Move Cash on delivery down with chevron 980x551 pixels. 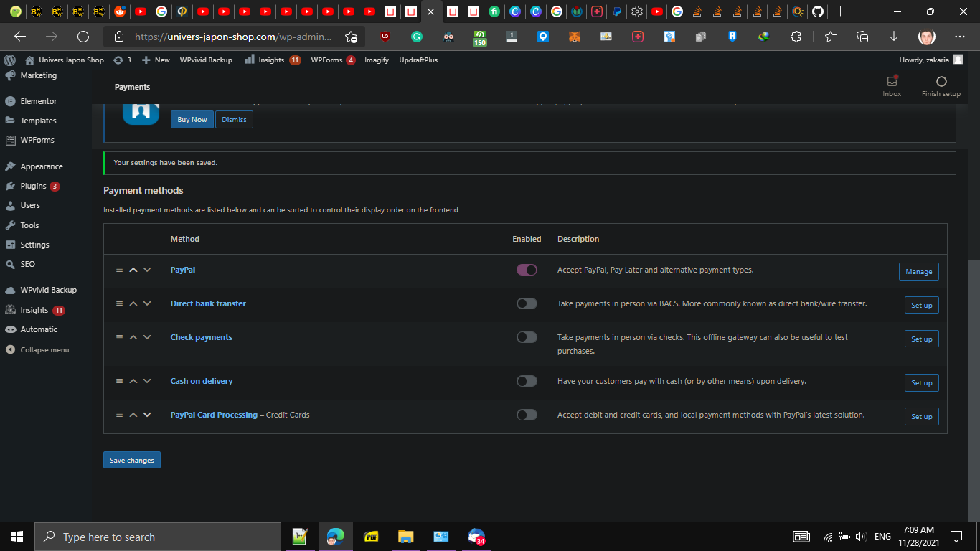point(147,381)
